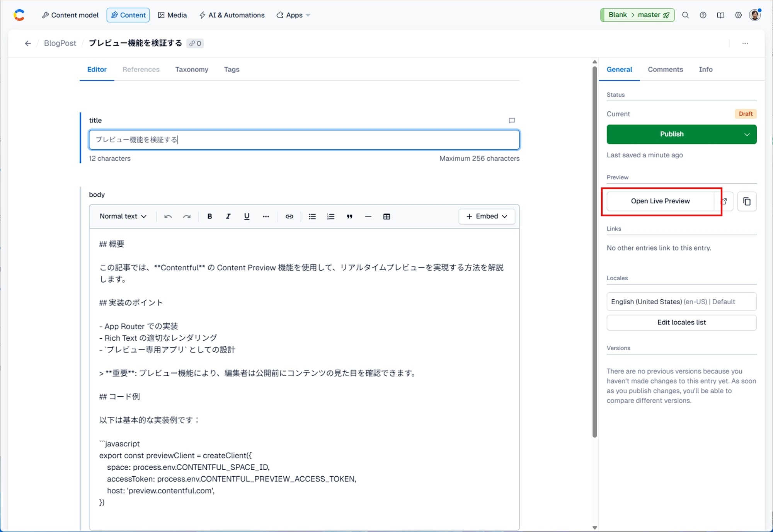Click the Draft status badge
This screenshot has height=532, width=773.
tap(745, 114)
